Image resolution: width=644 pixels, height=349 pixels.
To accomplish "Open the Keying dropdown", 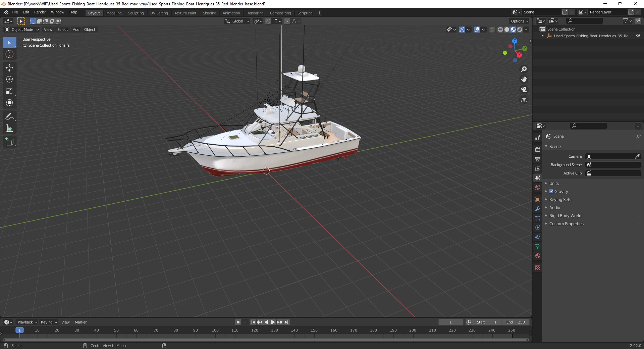I will click(x=49, y=322).
